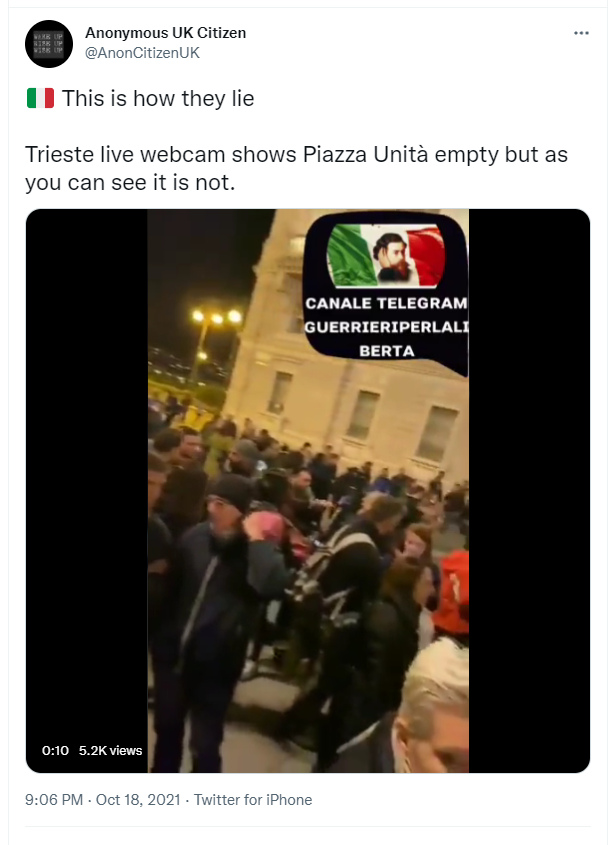
Task: Open the three-dot more options menu
Action: tap(581, 33)
